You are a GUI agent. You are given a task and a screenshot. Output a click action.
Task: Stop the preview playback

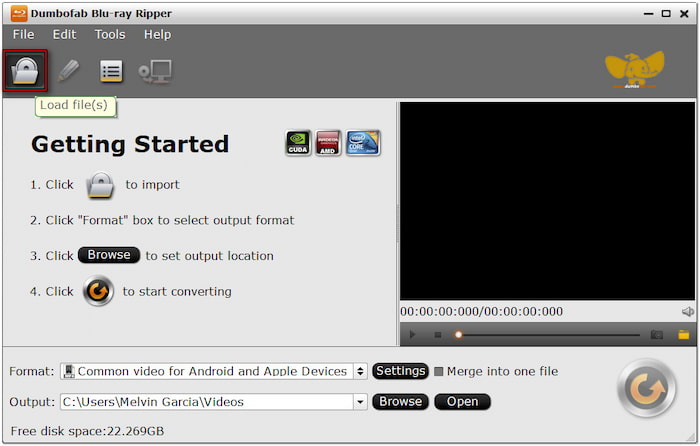pyautogui.click(x=438, y=334)
